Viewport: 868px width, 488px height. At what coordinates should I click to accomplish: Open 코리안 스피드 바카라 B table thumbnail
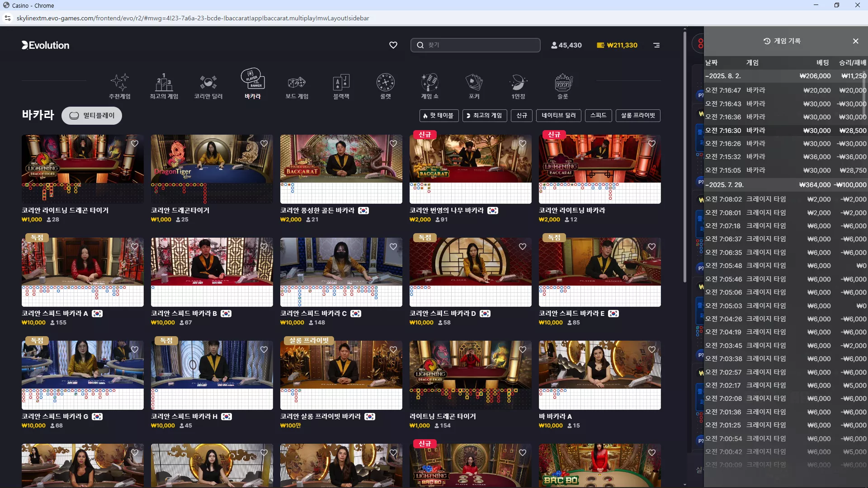tap(212, 272)
